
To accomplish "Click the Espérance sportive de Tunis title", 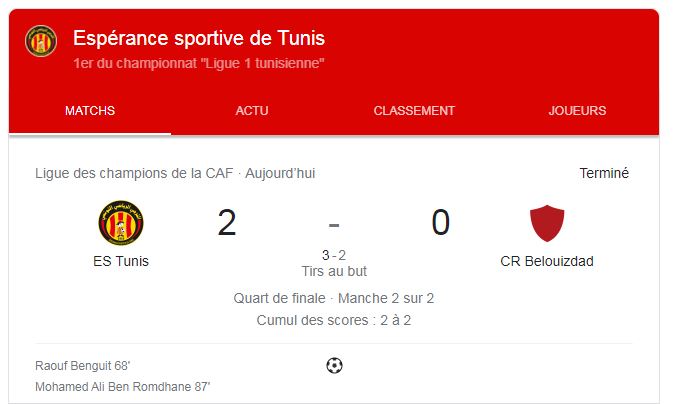I will click(199, 38).
